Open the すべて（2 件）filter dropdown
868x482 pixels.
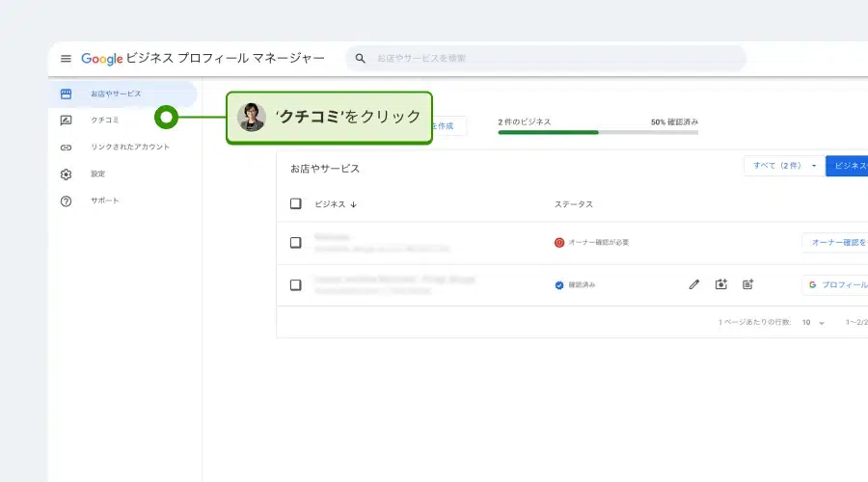[784, 166]
